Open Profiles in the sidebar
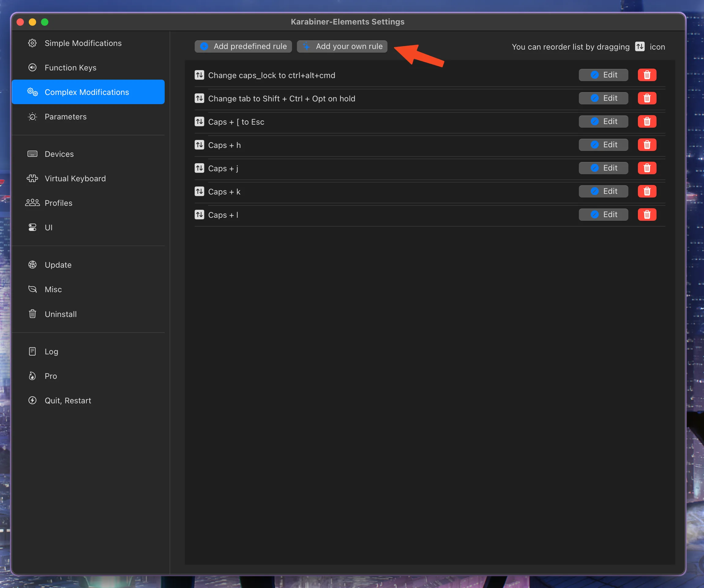This screenshot has width=704, height=588. click(58, 203)
